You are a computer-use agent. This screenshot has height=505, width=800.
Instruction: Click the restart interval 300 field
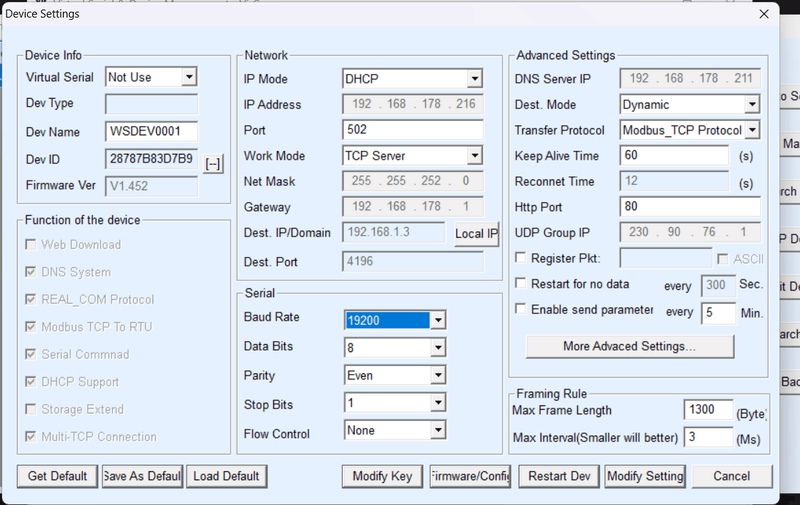[x=718, y=285]
